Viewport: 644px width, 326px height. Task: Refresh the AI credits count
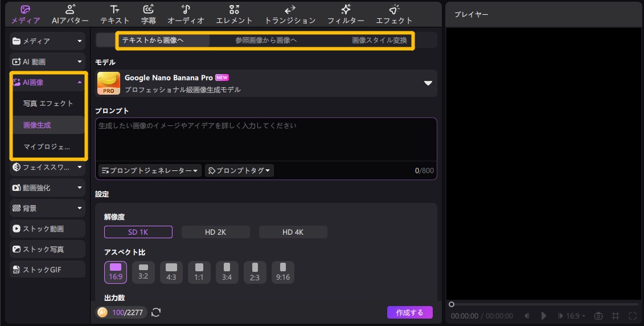pyautogui.click(x=156, y=312)
